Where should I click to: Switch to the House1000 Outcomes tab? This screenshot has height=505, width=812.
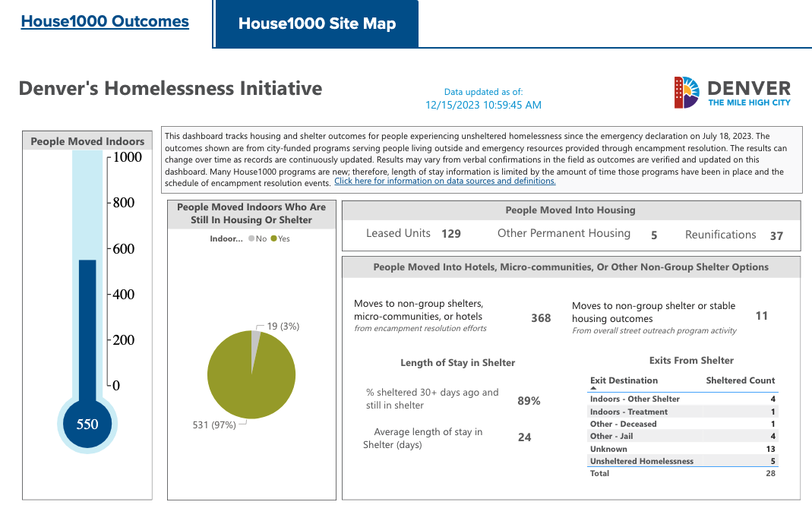pos(105,21)
